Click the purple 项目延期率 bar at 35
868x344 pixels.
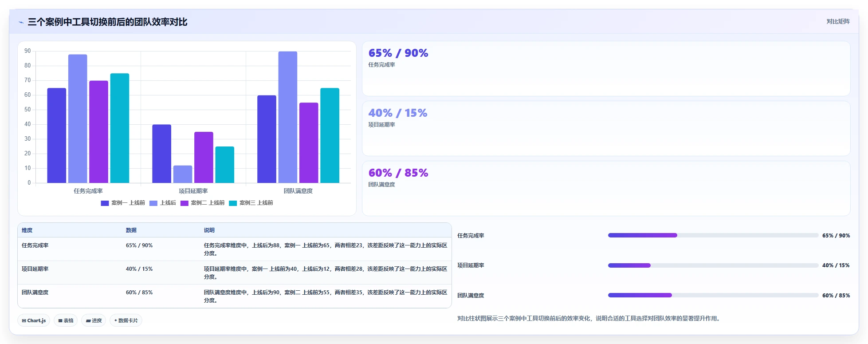click(204, 157)
